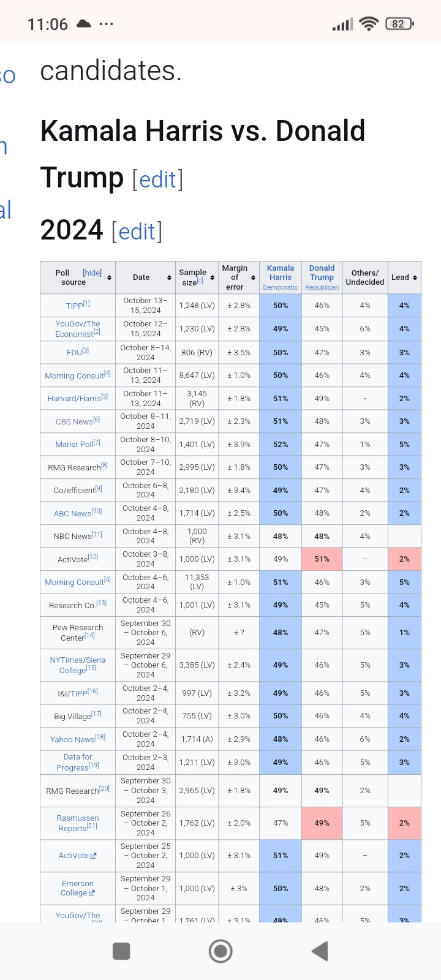The image size is (441, 980).
Task: Sort by Lead column arrows
Action: [x=415, y=277]
